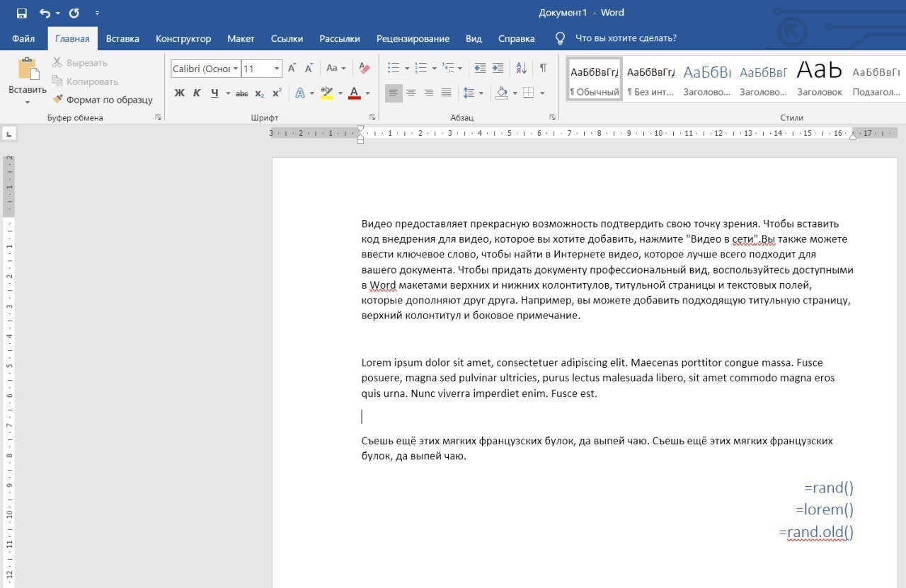
Task: Select Center paragraph alignment
Action: tap(411, 93)
